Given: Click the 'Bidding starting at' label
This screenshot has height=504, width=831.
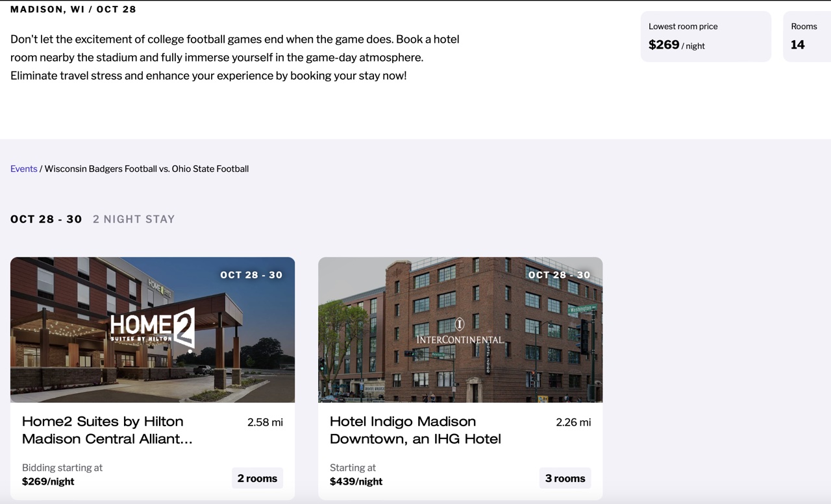Looking at the screenshot, I should click(x=62, y=468).
